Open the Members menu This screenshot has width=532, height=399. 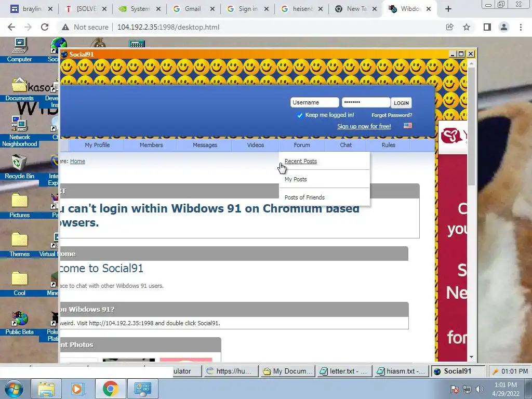[151, 145]
